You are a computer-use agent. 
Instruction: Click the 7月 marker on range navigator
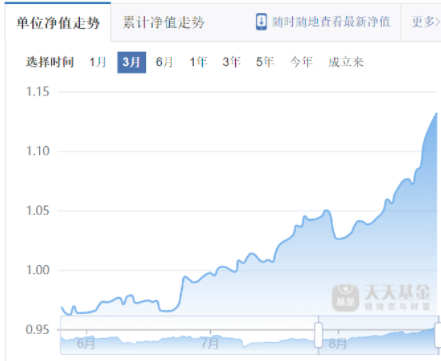[210, 343]
